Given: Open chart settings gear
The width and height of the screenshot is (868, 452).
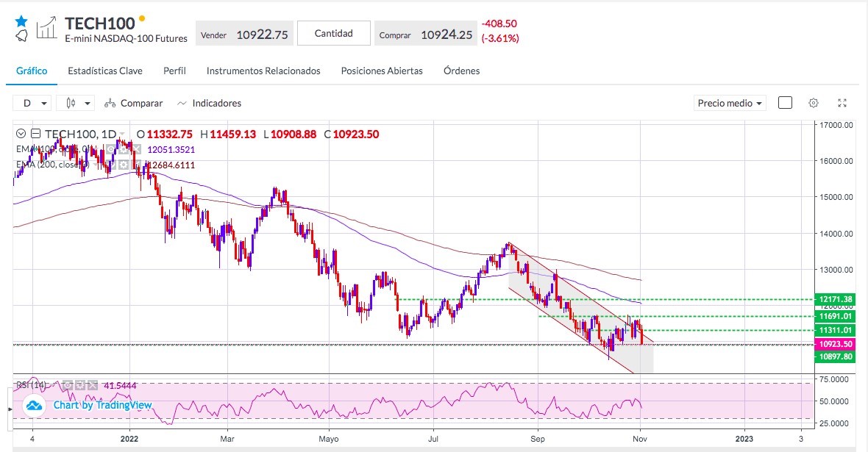Looking at the screenshot, I should [813, 103].
